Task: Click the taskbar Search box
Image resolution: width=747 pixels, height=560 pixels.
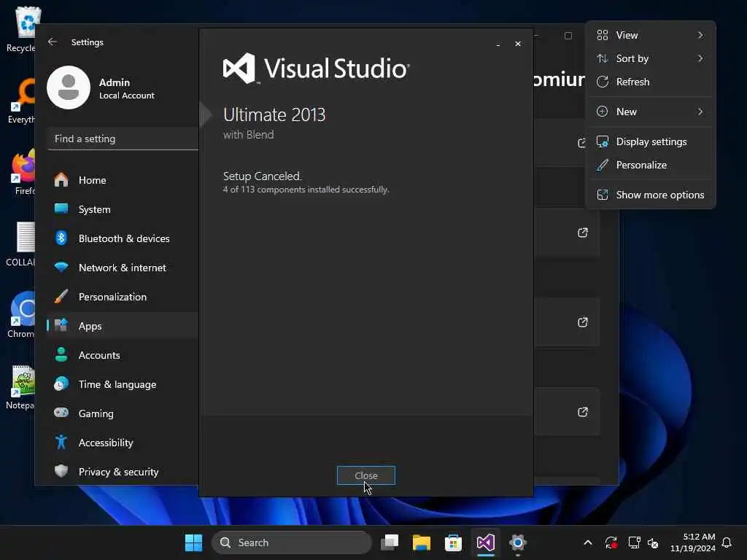Action: [x=291, y=542]
